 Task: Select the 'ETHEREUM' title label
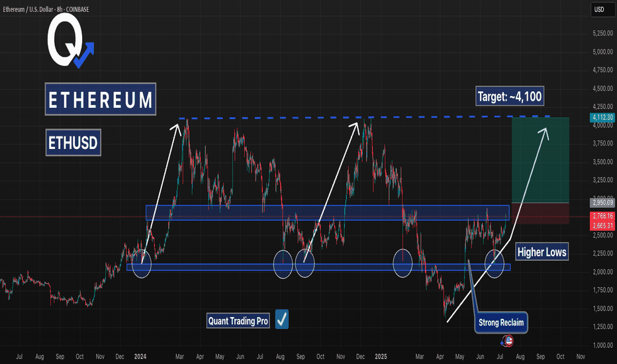point(101,99)
